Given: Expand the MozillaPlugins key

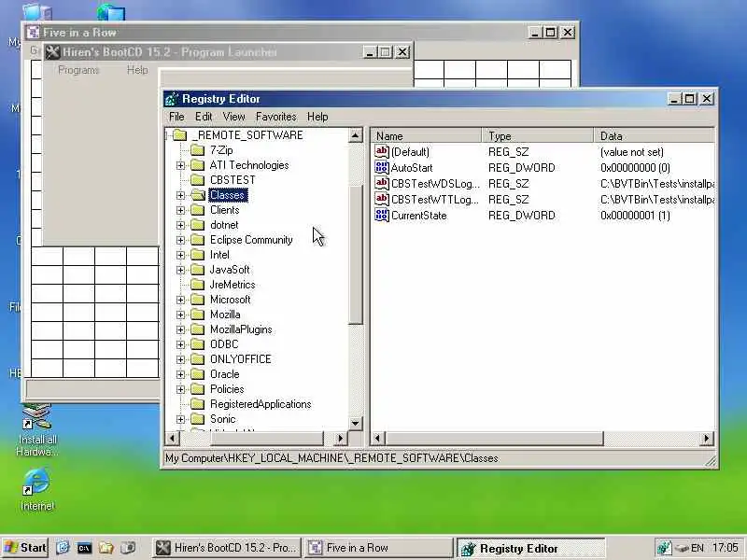Looking at the screenshot, I should pos(180,329).
